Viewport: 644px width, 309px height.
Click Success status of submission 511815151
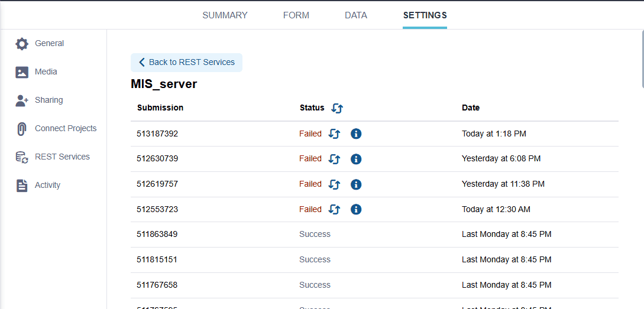[315, 260]
